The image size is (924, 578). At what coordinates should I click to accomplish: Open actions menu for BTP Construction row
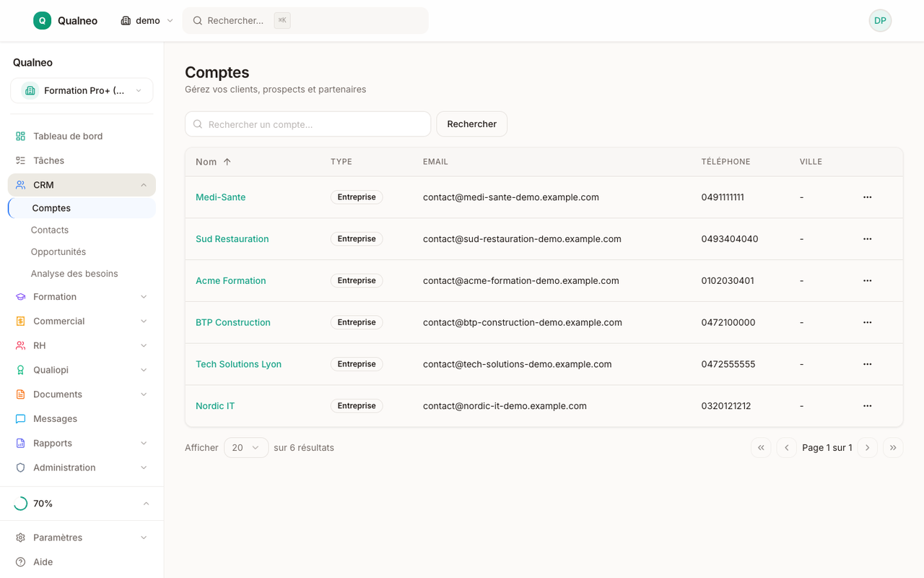(x=868, y=322)
